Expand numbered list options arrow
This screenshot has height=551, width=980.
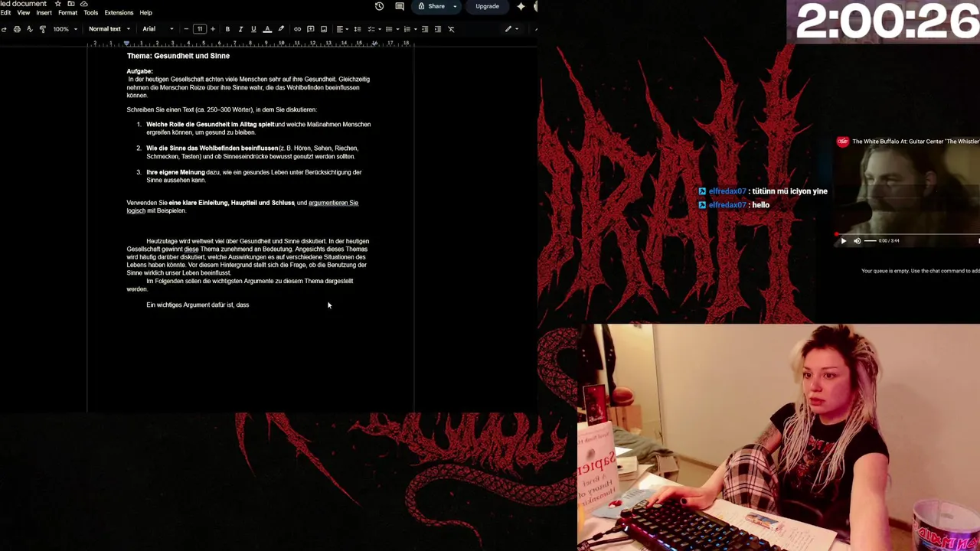coord(416,29)
